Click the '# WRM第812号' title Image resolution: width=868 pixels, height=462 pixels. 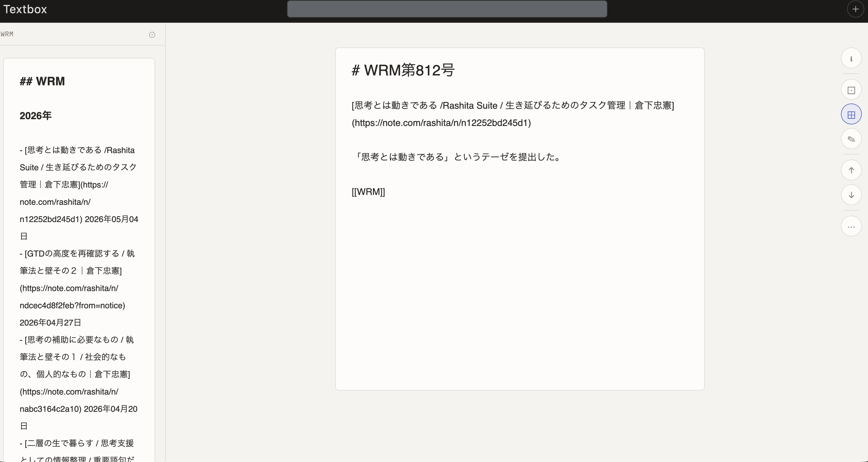[x=403, y=70]
